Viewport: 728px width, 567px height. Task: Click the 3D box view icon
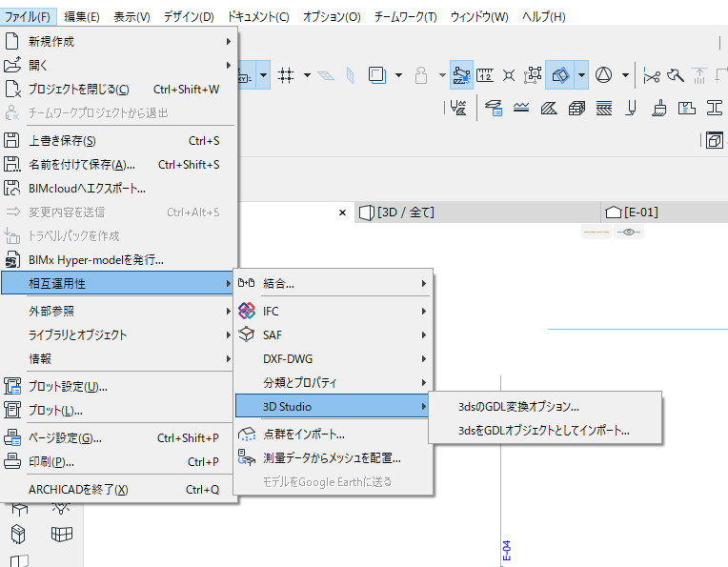[x=714, y=140]
